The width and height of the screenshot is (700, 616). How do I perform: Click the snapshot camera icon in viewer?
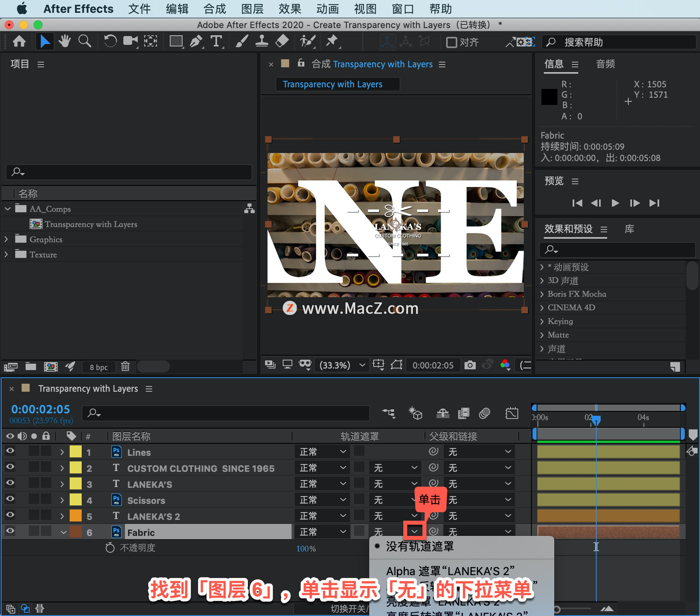coord(470,365)
